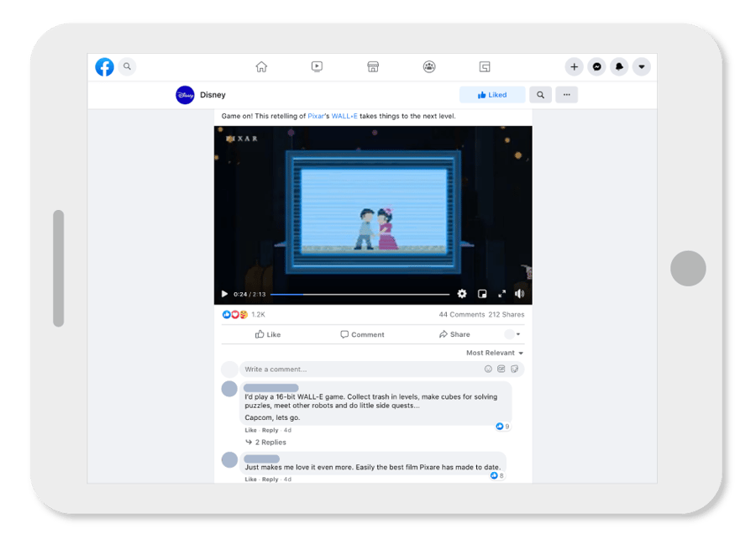This screenshot has height=540, width=756.
Task: Attach a sticker to the comment
Action: point(515,369)
